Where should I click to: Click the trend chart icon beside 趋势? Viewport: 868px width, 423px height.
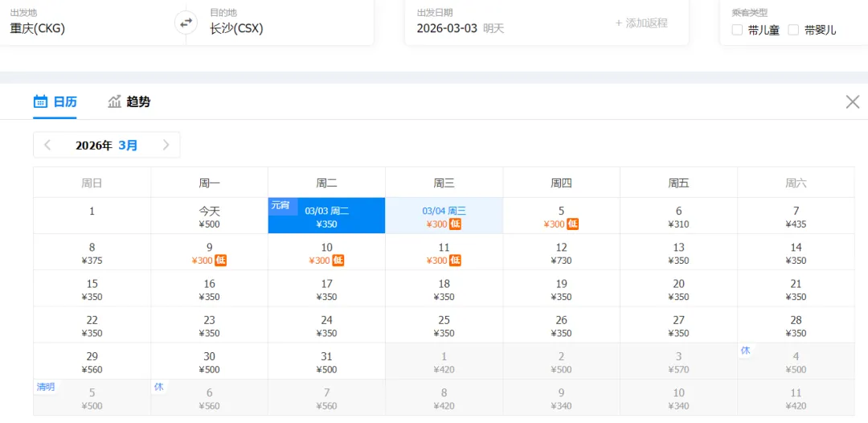point(115,101)
